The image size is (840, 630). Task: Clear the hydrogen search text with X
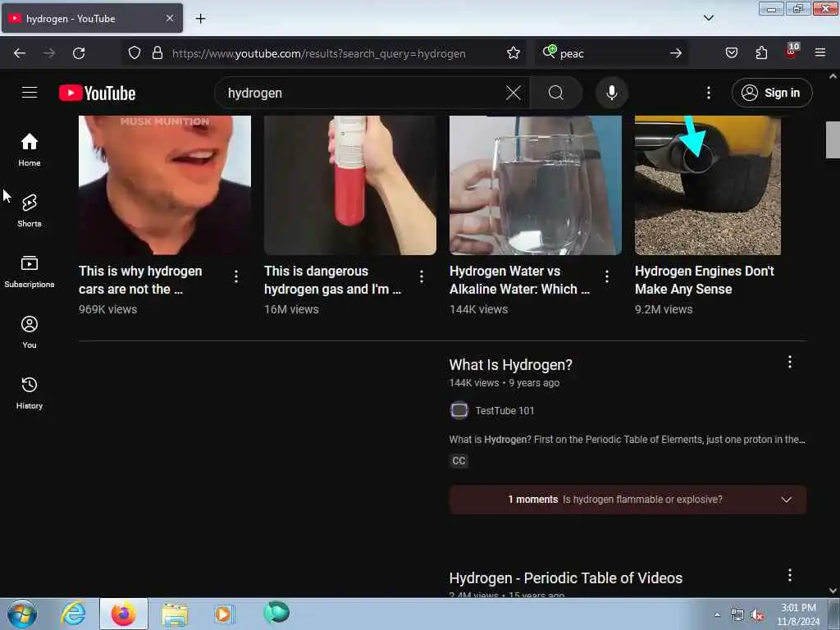click(514, 94)
